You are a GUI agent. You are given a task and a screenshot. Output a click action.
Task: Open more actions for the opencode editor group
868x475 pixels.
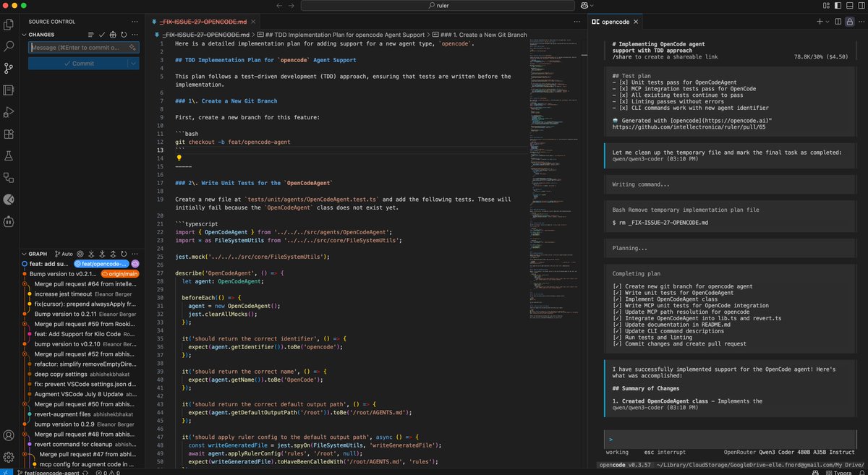point(861,22)
